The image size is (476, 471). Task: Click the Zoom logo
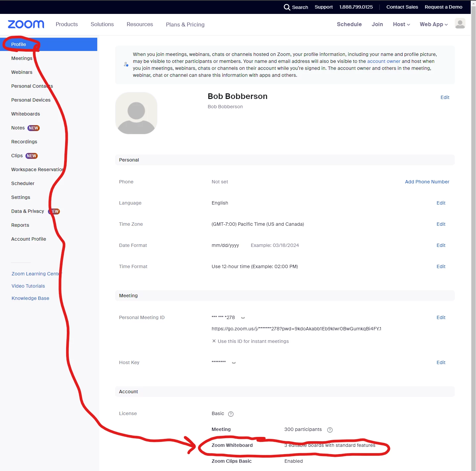click(x=26, y=24)
